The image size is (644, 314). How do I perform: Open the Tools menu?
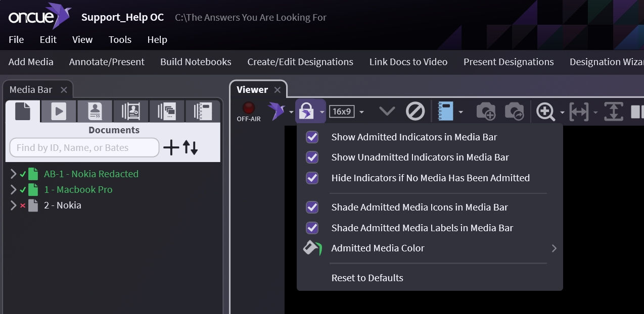pyautogui.click(x=120, y=40)
